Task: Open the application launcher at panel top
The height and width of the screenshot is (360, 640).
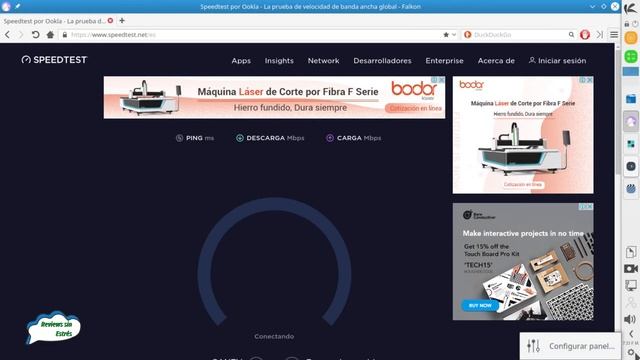Action: 631,8
